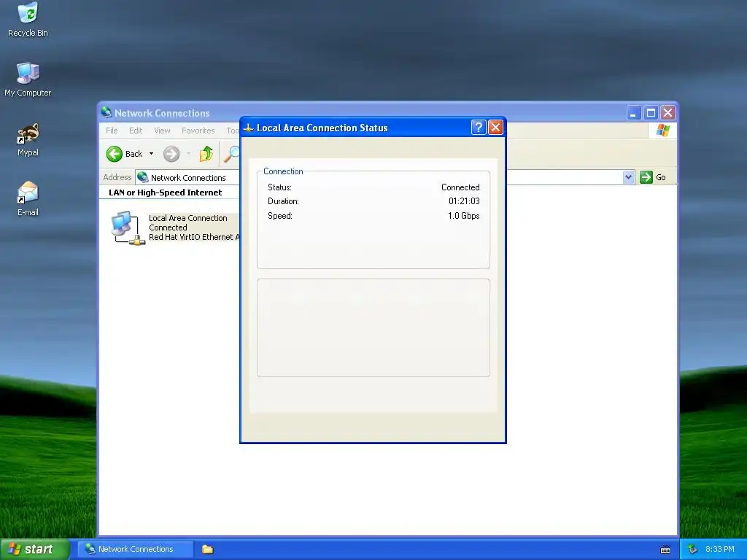
Task: Click the LAN or High-Speed Internet heading
Action: tap(166, 192)
